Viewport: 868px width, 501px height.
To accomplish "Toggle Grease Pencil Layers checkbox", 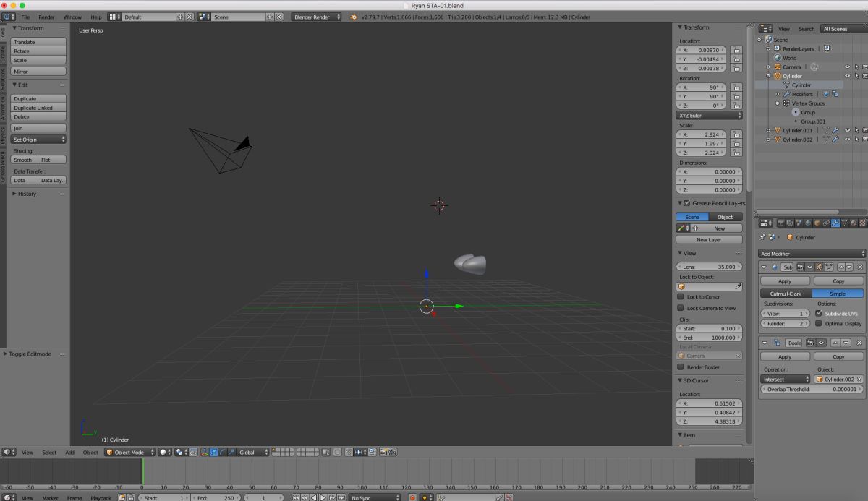I will tap(686, 203).
